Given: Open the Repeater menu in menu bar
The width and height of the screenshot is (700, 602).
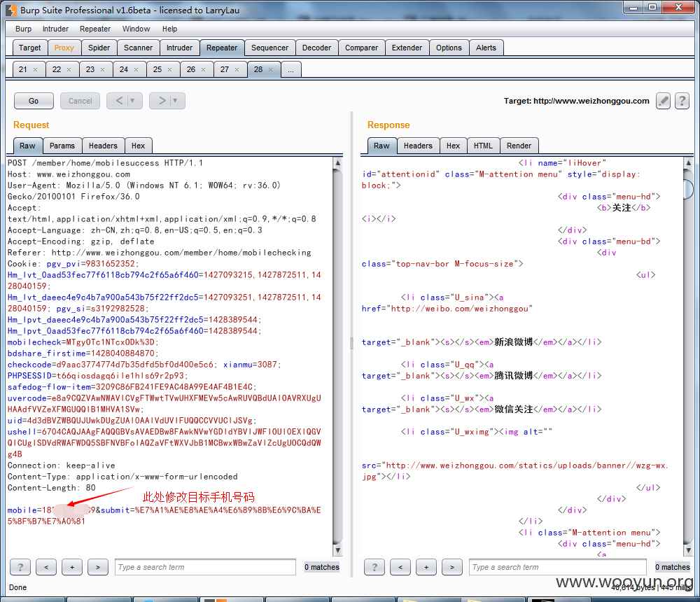Looking at the screenshot, I should click(95, 29).
